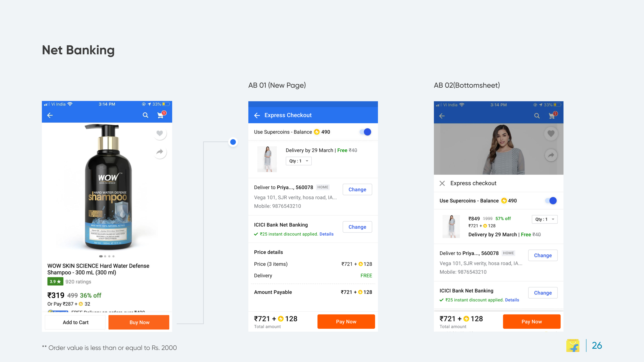Viewport: 644px width, 362px height.
Task: Click Price (3 items) row
Action: (313, 264)
